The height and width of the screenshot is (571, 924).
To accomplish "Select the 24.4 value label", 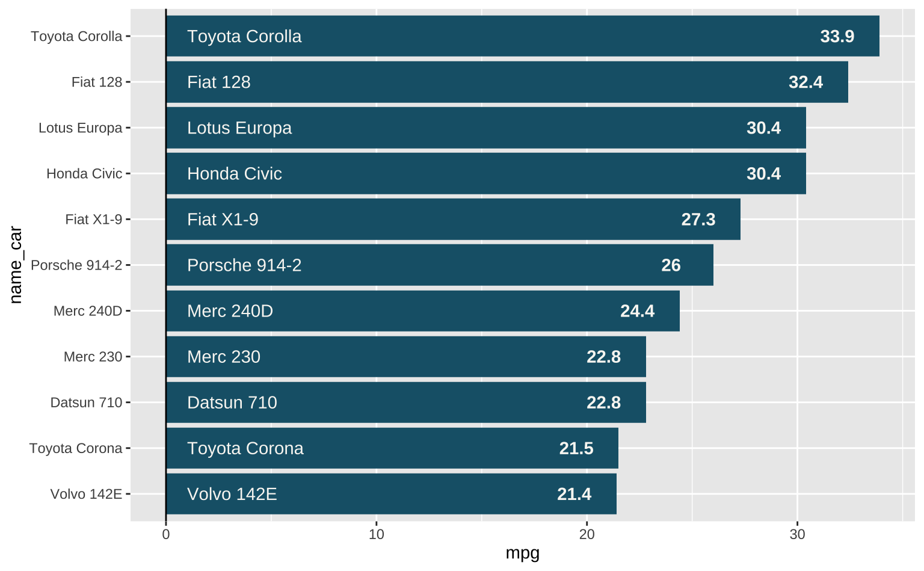I will (x=637, y=311).
